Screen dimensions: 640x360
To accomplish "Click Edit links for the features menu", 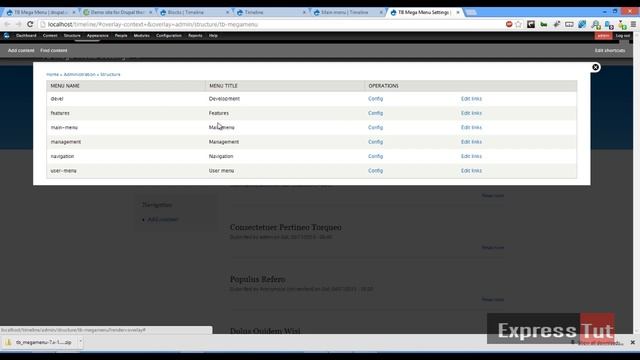I will click(x=471, y=113).
